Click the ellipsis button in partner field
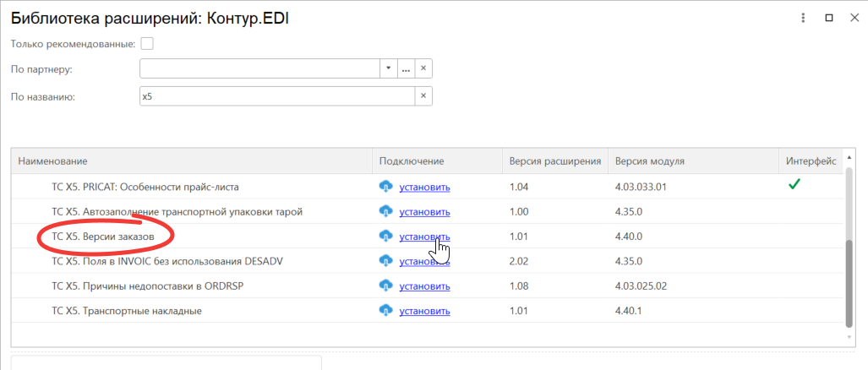868x370 pixels. (406, 68)
